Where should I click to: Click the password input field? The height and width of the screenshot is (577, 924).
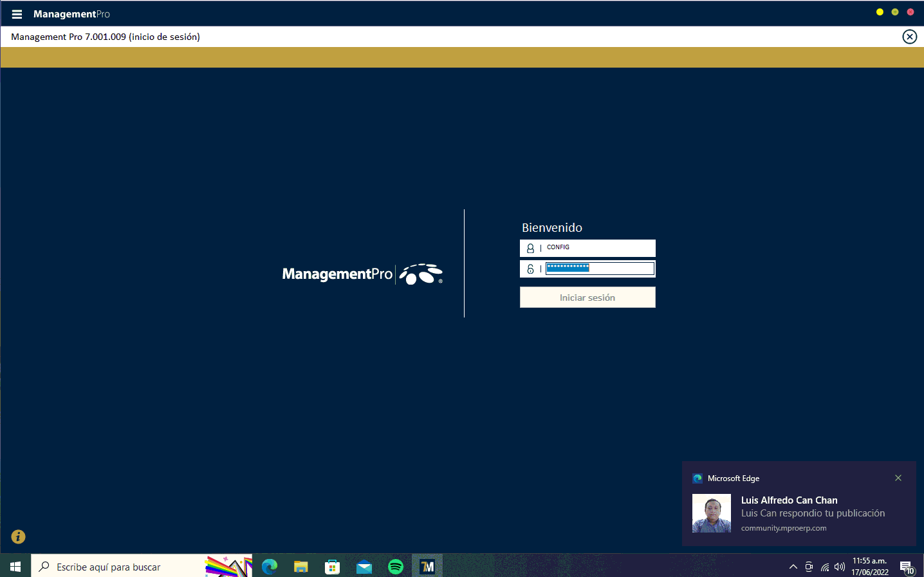pos(600,269)
